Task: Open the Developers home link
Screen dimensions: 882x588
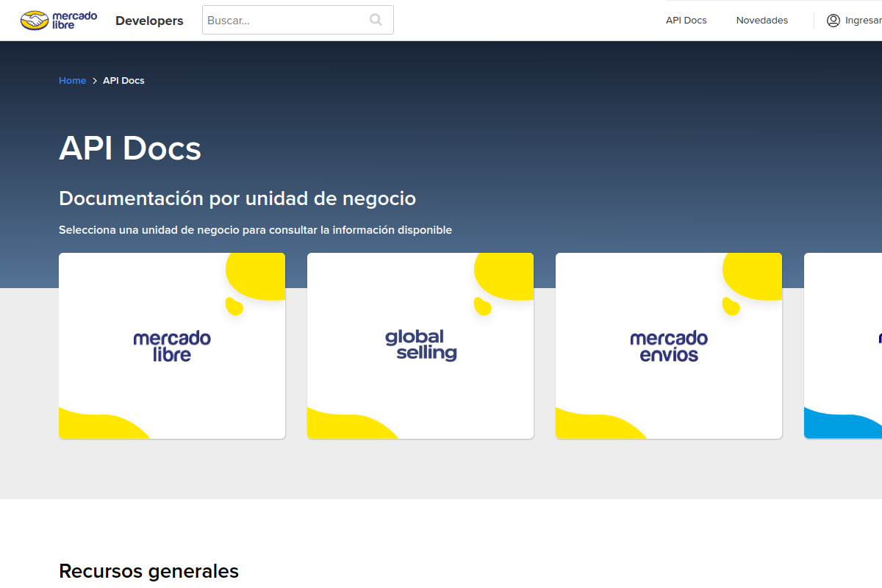Action: click(x=149, y=21)
